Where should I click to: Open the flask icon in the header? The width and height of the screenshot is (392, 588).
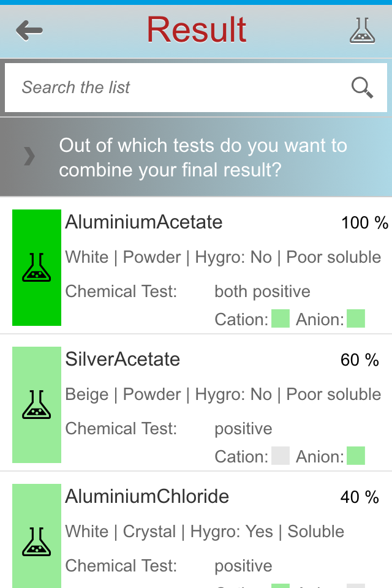(x=362, y=30)
